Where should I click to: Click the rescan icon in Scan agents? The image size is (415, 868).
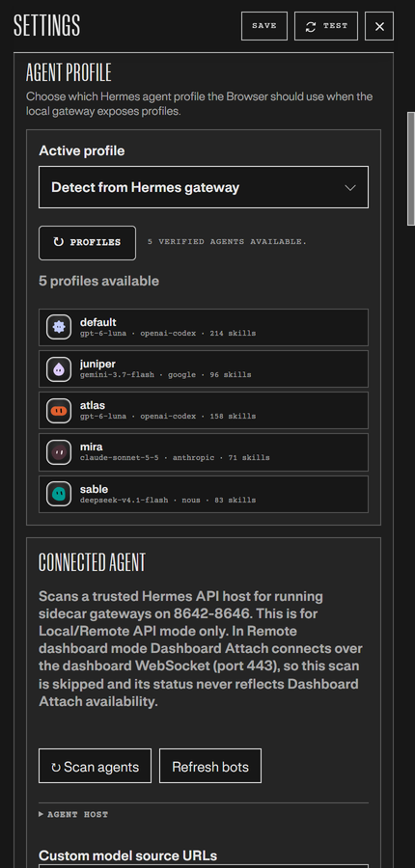click(55, 768)
